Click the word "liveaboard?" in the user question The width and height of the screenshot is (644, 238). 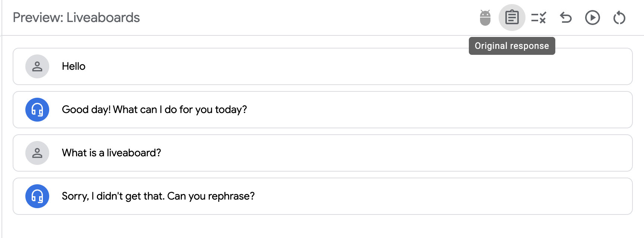134,153
